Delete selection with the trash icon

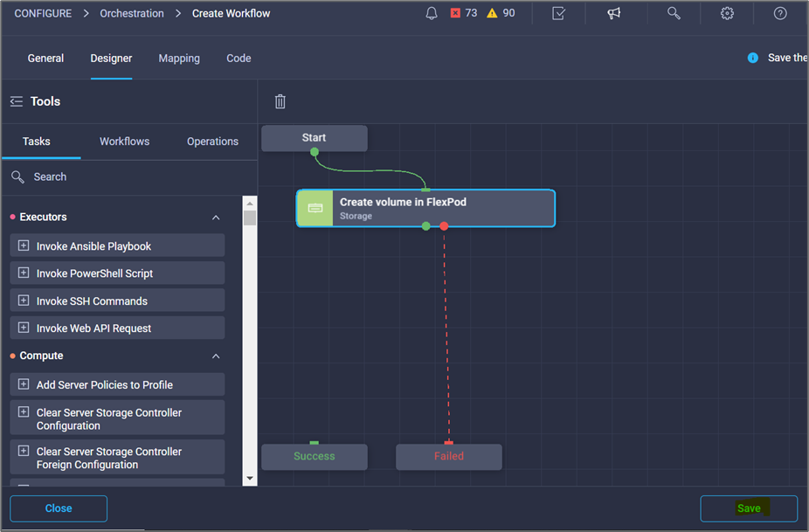pos(280,101)
